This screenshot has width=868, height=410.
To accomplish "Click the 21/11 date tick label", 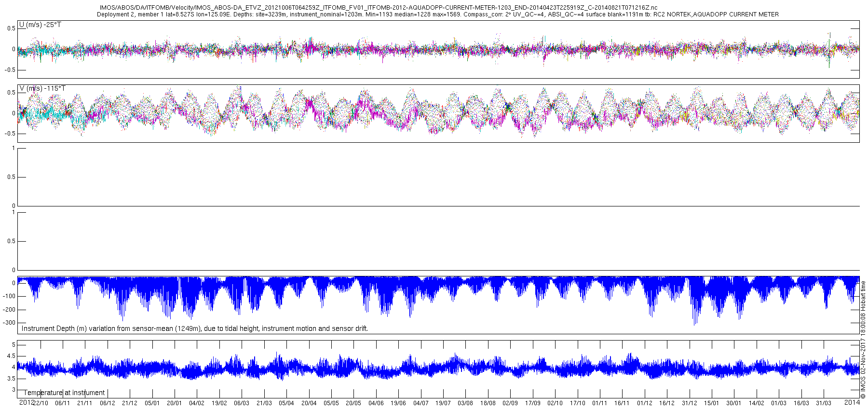I will [85, 403].
